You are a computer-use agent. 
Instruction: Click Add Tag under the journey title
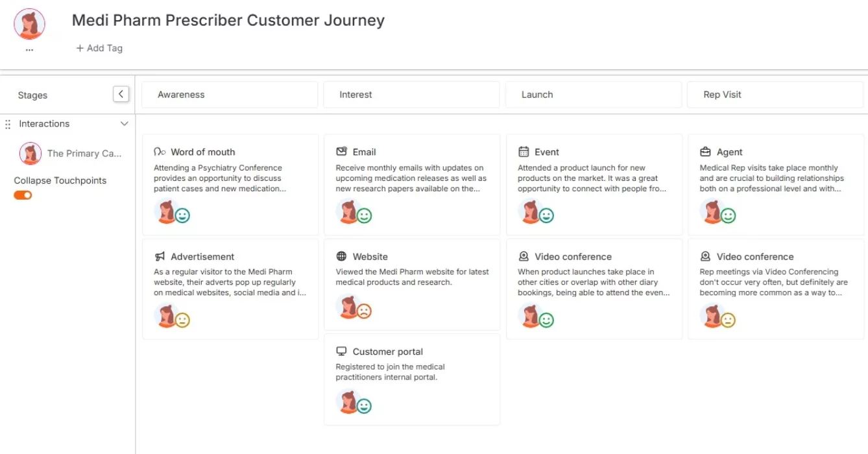point(99,47)
